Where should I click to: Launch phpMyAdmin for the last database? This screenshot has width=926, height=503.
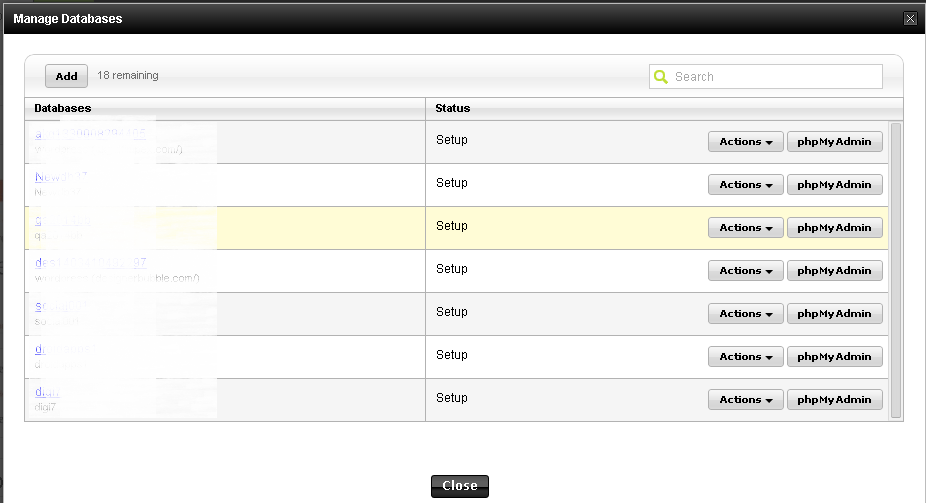[x=835, y=400]
